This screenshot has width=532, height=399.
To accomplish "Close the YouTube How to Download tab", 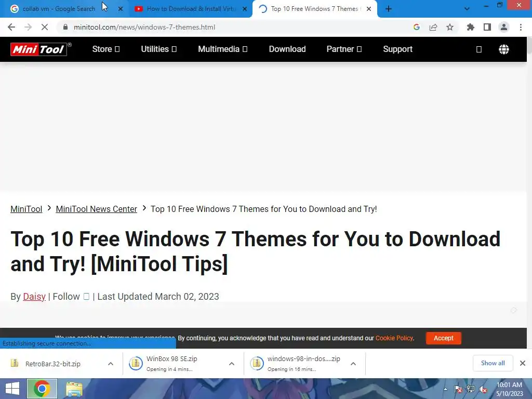I will [x=245, y=9].
